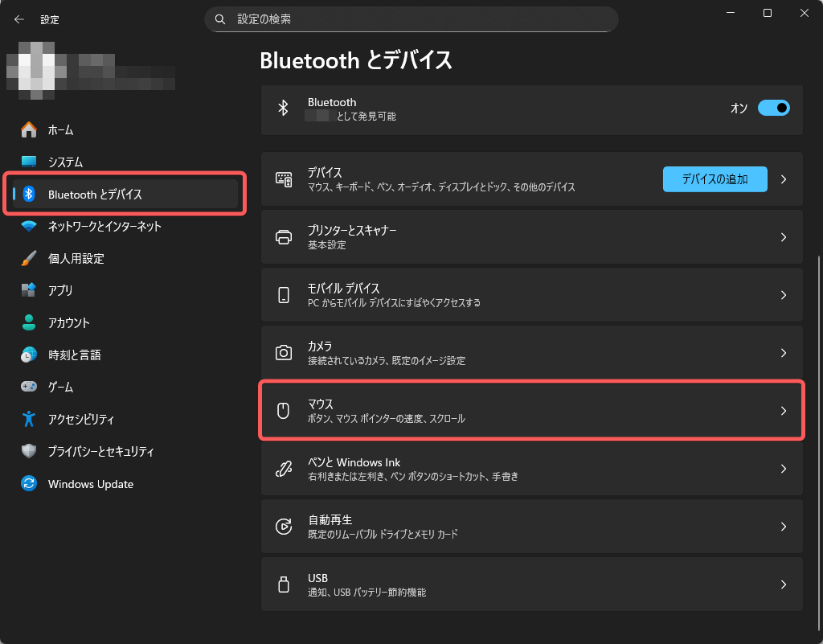Click the AutoPlay icon
823x644 pixels.
click(x=284, y=527)
